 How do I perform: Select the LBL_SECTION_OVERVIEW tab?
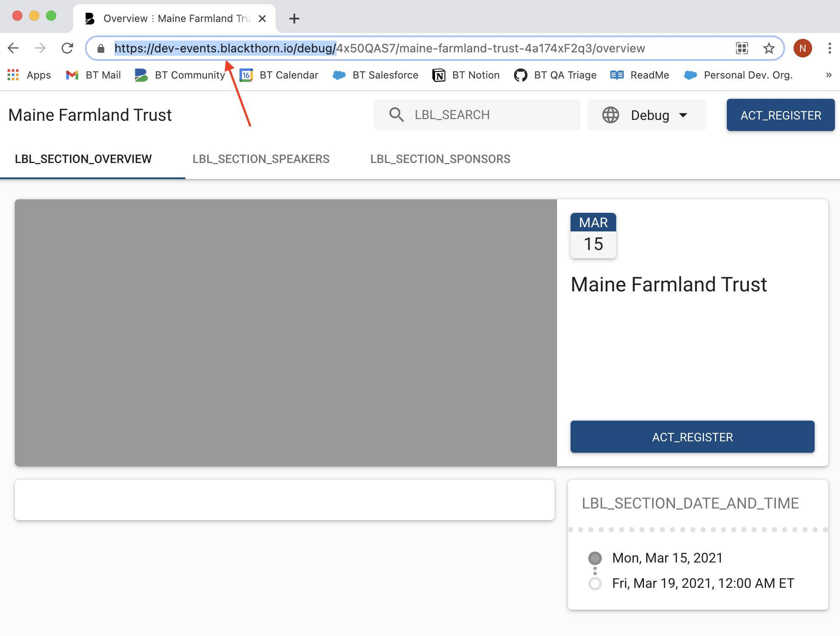[x=83, y=159]
